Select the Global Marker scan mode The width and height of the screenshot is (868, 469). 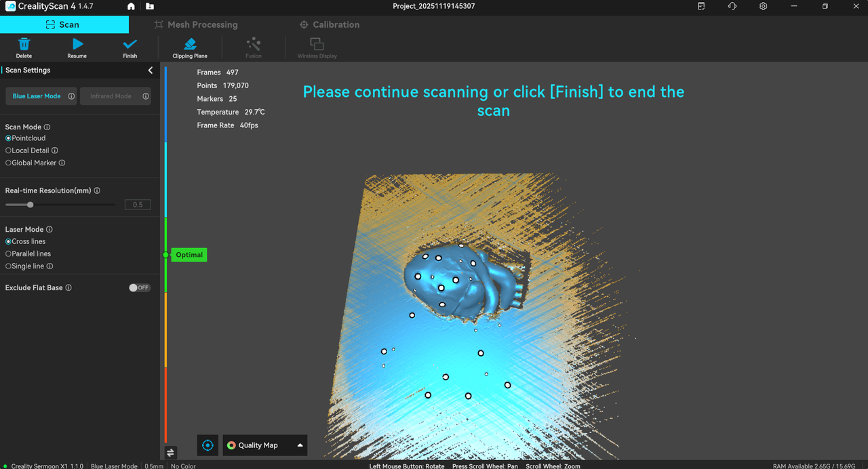[9, 163]
